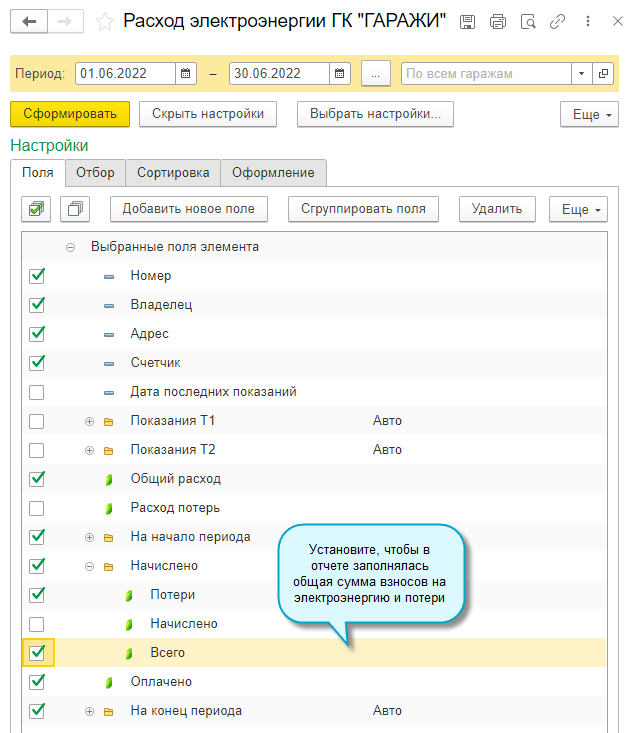The image size is (632, 733).
Task: Click the Удалить button
Action: tap(497, 208)
